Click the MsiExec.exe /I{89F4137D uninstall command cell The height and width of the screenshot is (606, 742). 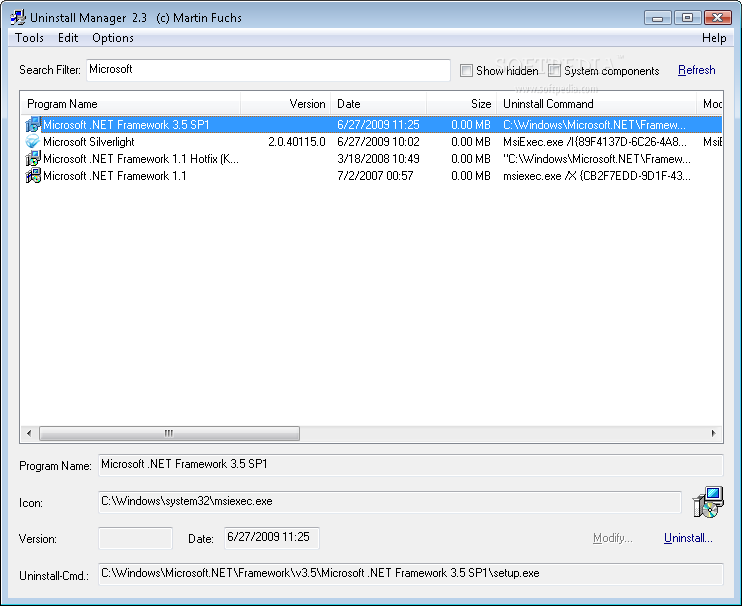click(594, 141)
